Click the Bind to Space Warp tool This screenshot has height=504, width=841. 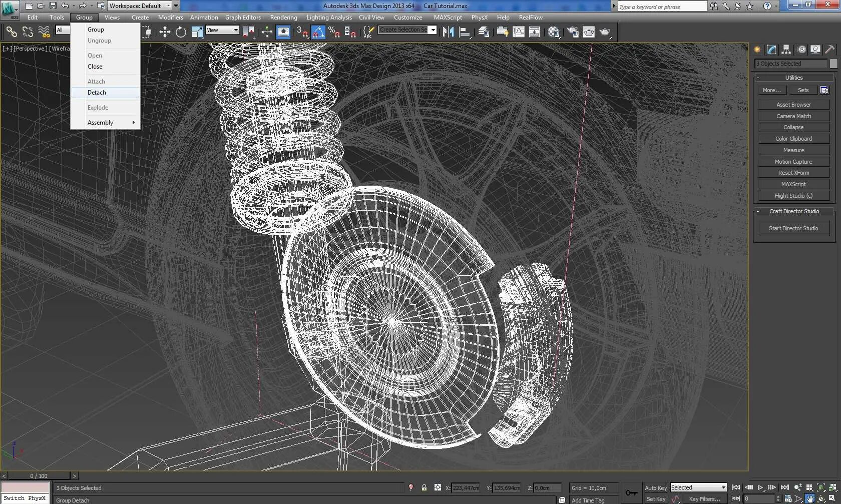click(44, 32)
